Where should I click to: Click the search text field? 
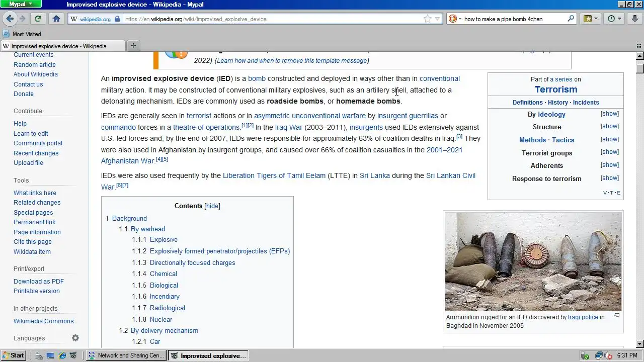513,19
